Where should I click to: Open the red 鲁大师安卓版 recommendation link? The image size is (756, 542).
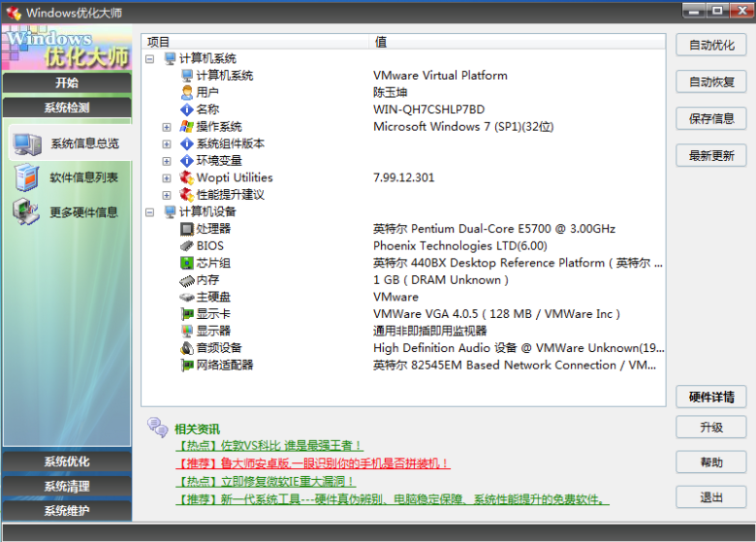[x=313, y=463]
